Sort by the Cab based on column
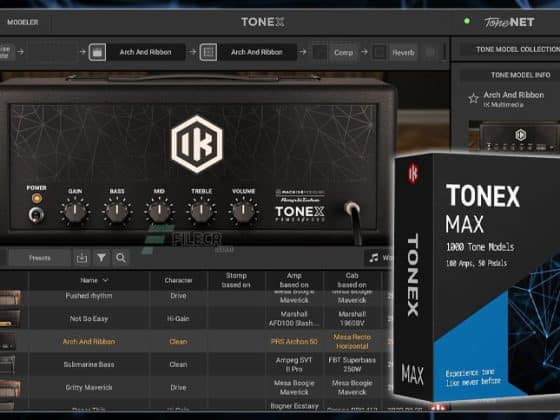Viewport: 560px width, 420px height. click(x=352, y=280)
